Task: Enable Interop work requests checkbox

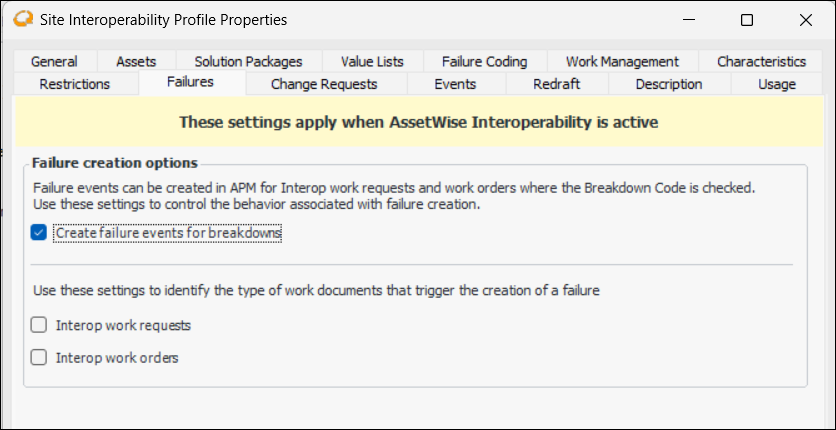Action: point(39,325)
